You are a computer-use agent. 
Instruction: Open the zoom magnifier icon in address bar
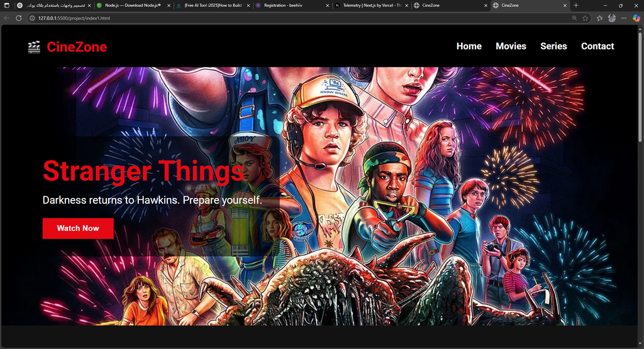click(x=574, y=18)
